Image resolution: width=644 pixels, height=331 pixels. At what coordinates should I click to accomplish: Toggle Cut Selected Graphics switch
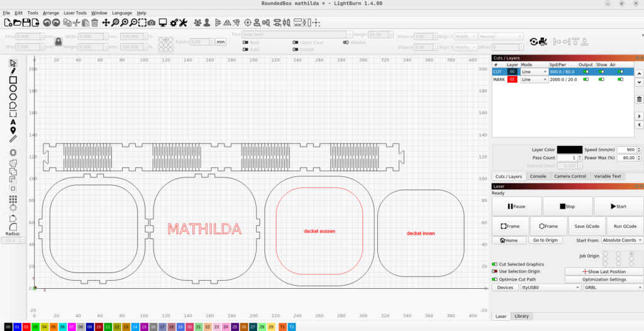point(494,264)
